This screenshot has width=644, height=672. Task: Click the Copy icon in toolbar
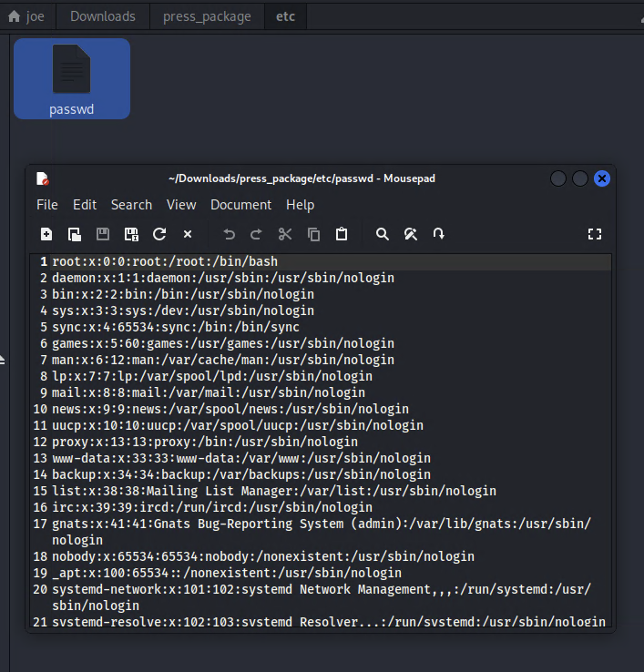(314, 234)
